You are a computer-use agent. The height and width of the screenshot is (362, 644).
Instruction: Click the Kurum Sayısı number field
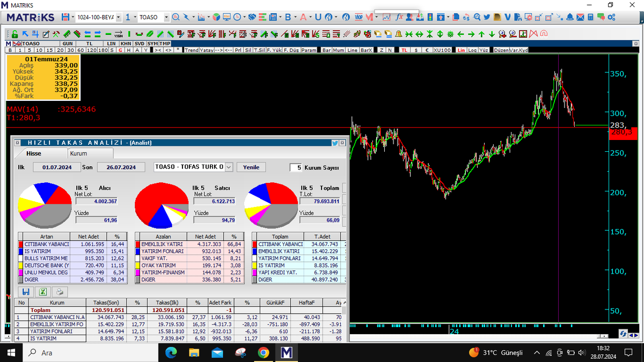[295, 167]
